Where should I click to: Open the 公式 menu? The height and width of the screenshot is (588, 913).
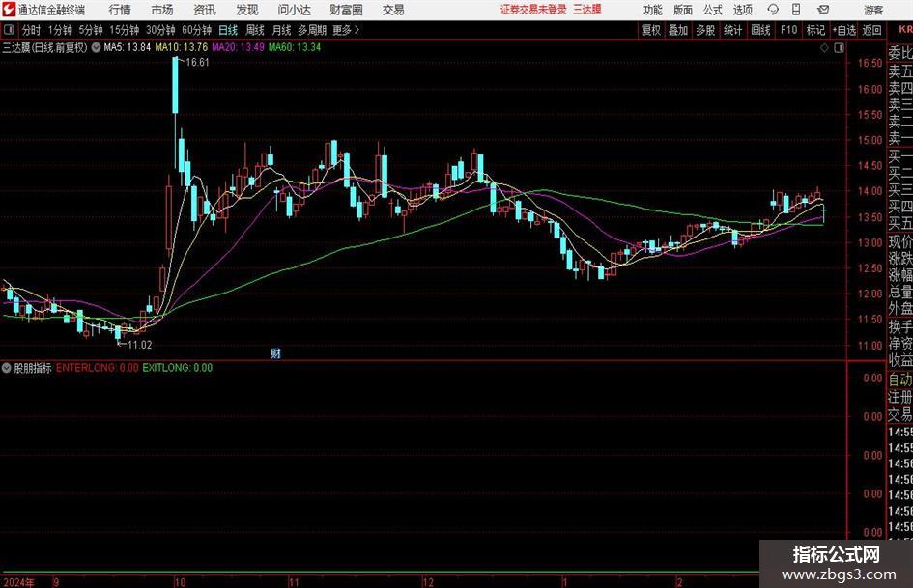click(x=713, y=10)
